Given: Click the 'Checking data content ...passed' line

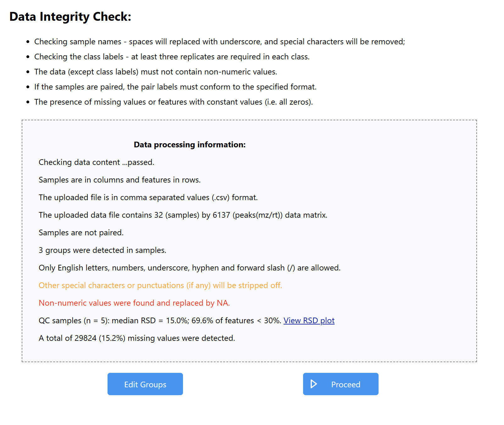Looking at the screenshot, I should point(96,162).
